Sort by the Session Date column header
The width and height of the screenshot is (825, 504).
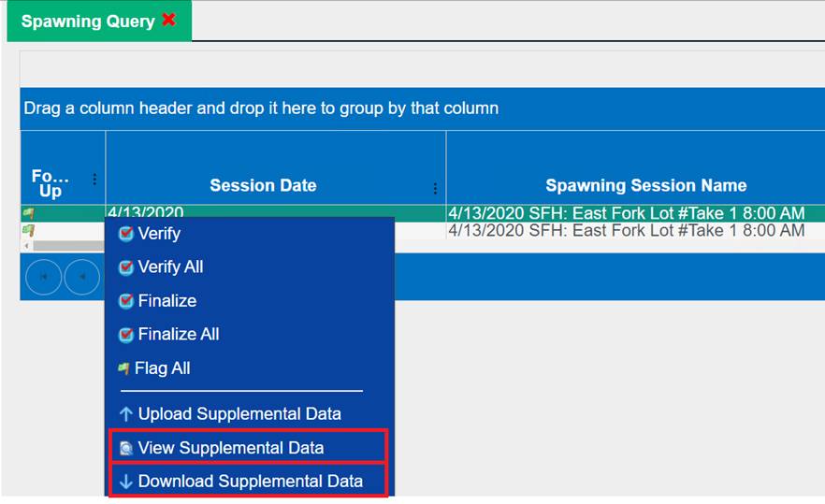pyautogui.click(x=263, y=186)
